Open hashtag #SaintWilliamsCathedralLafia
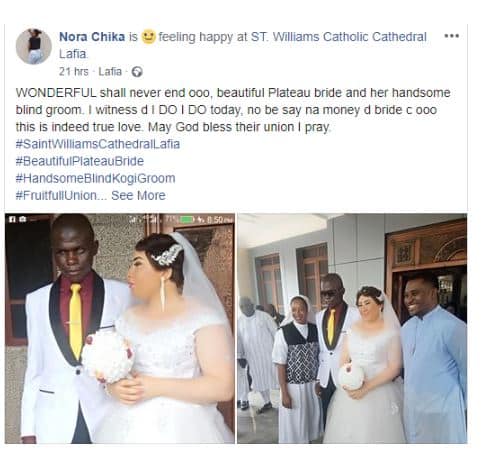This screenshot has height=464, width=494. click(x=98, y=144)
